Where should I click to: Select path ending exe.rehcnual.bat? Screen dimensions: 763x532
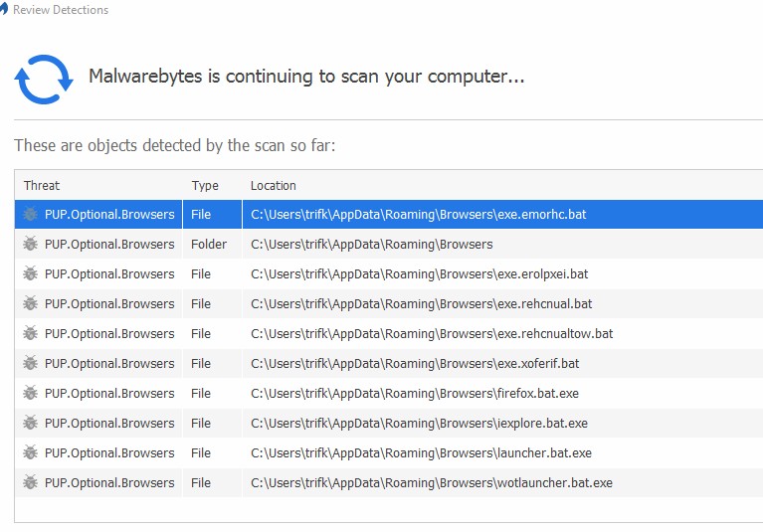(x=422, y=304)
